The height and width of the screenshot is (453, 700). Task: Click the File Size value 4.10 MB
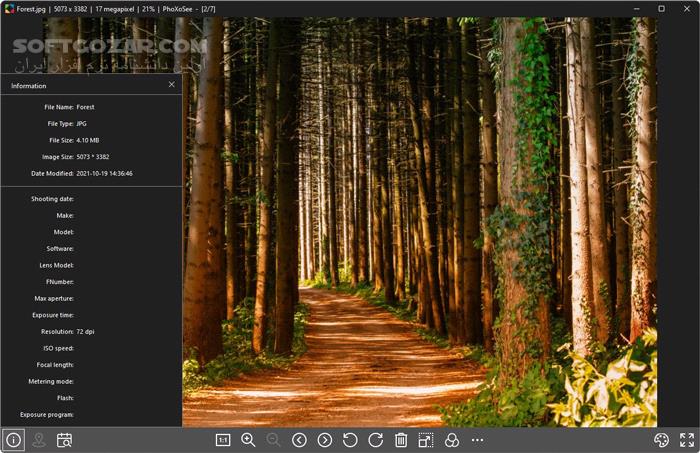[x=88, y=140]
